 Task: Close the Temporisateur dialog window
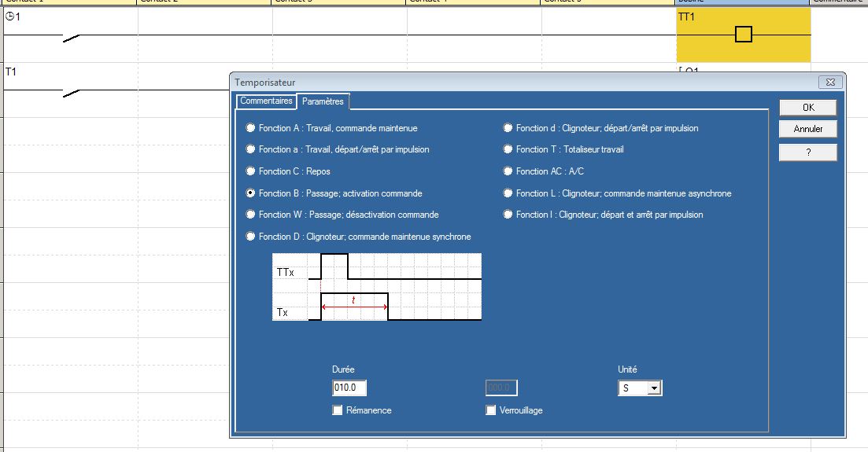[830, 83]
